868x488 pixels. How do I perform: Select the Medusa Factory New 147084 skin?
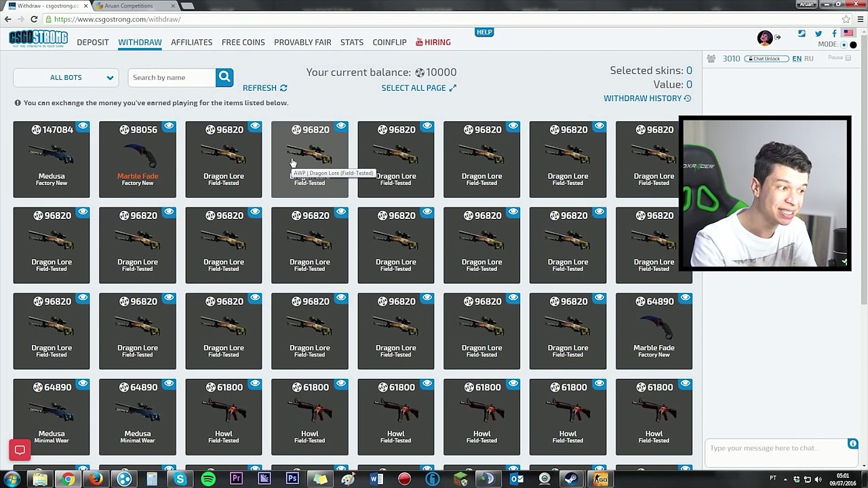tap(52, 159)
